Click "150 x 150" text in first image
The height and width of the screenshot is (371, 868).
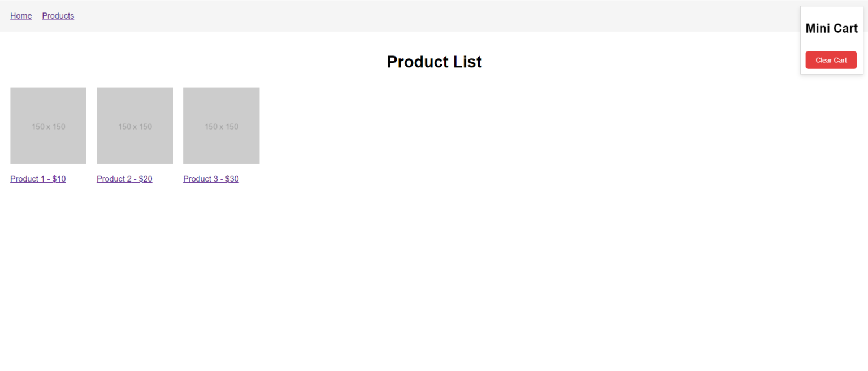tap(49, 127)
